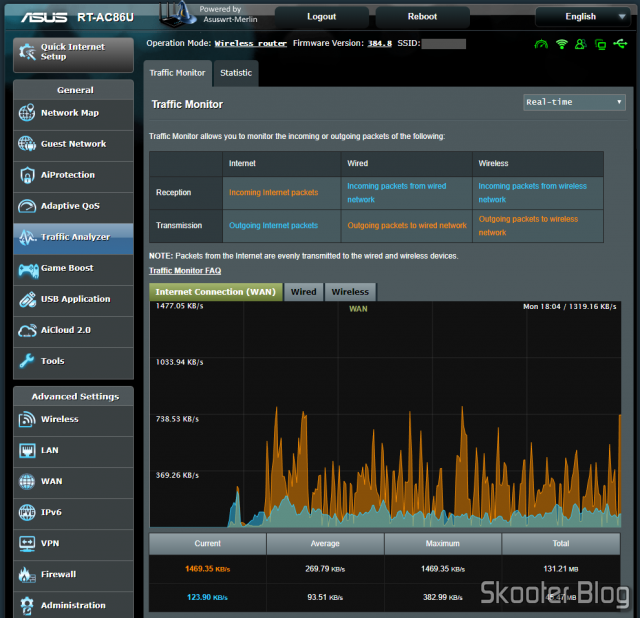Image resolution: width=640 pixels, height=618 pixels.
Task: Click 'Incoming packets from wireless network' text
Action: tap(533, 193)
